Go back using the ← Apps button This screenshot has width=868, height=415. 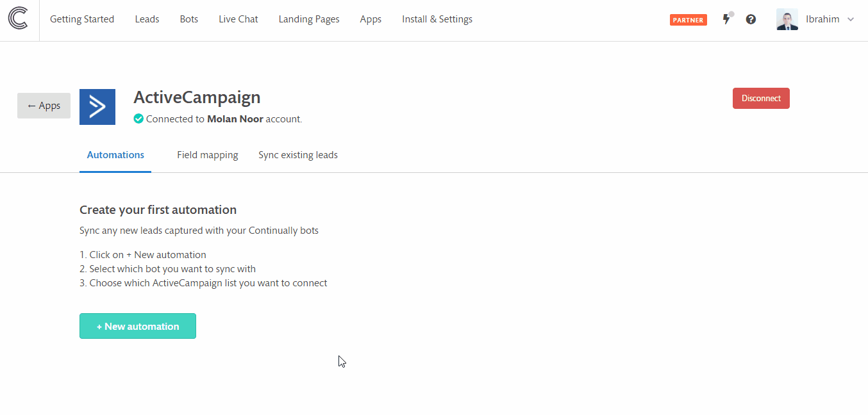(44, 106)
